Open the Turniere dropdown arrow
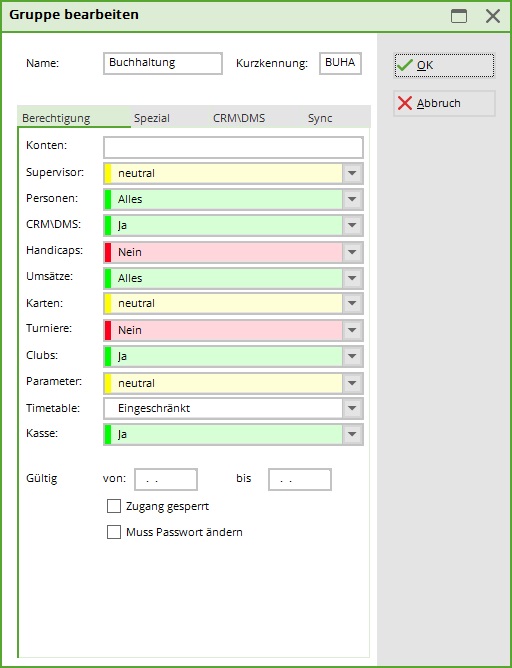512x668 pixels. pyautogui.click(x=352, y=330)
